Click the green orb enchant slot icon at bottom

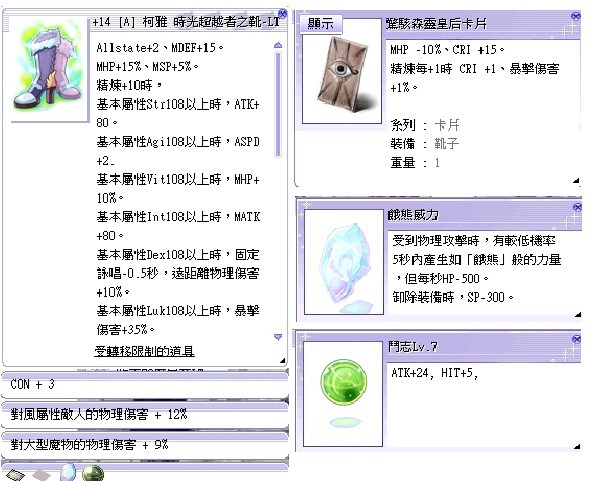click(x=92, y=473)
